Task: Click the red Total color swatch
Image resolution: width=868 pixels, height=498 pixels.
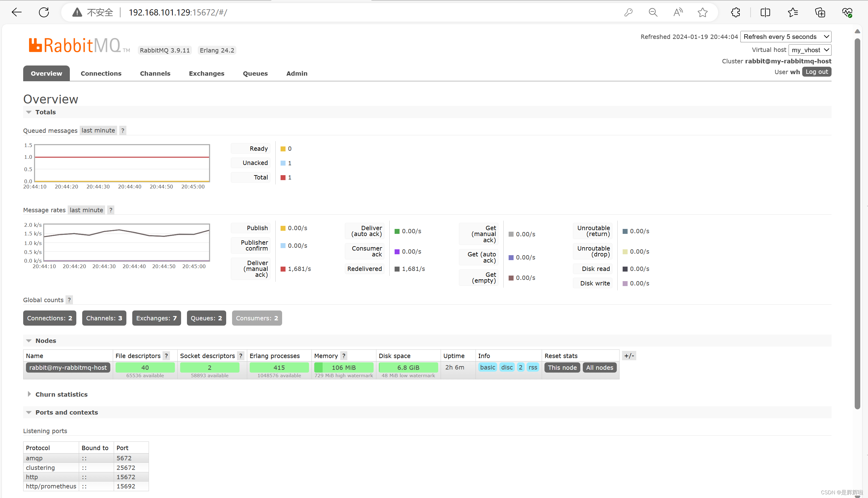Action: [283, 177]
